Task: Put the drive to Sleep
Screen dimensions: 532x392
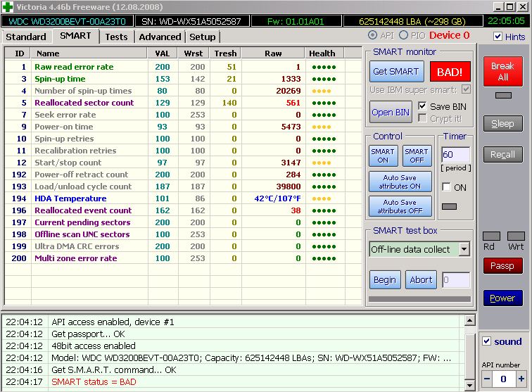Action: click(503, 124)
